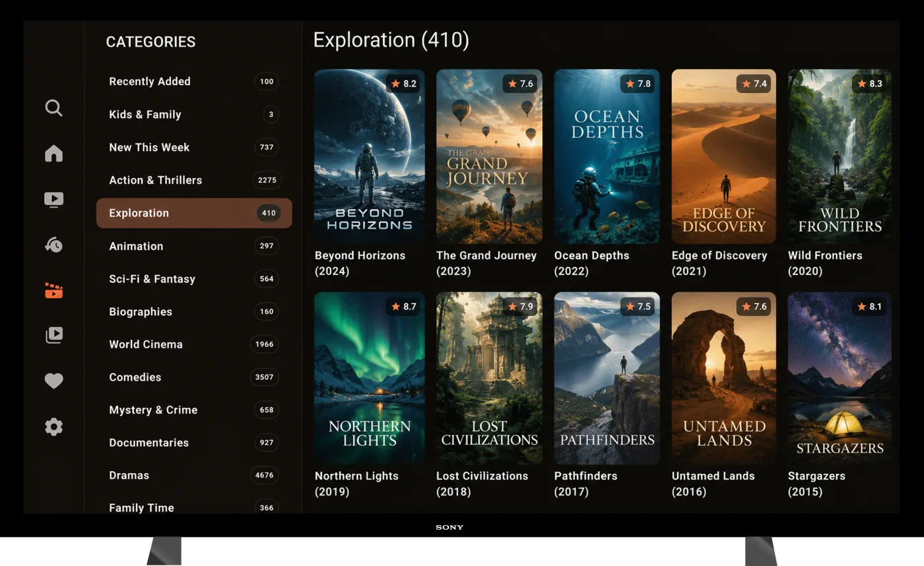The height and width of the screenshot is (566, 924).
Task: Choose the Sci-Fi & Fantasy category
Action: [194, 279]
